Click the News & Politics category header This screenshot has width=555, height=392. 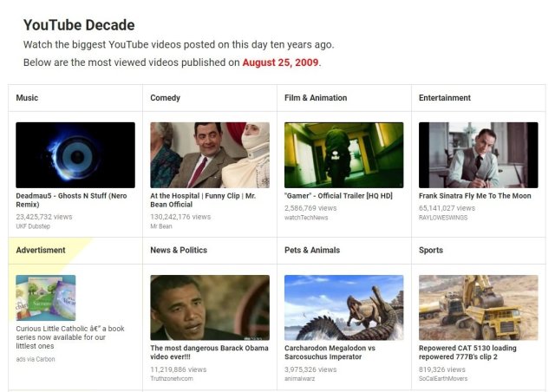click(179, 250)
